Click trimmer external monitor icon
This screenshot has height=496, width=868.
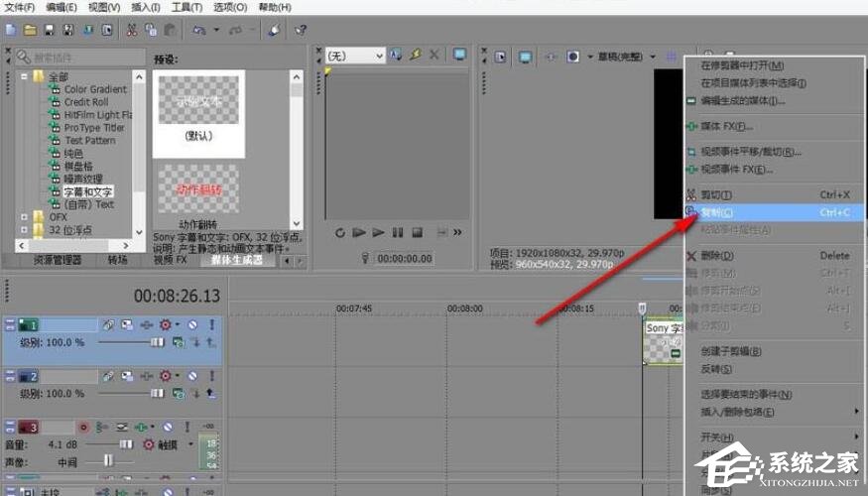[459, 55]
